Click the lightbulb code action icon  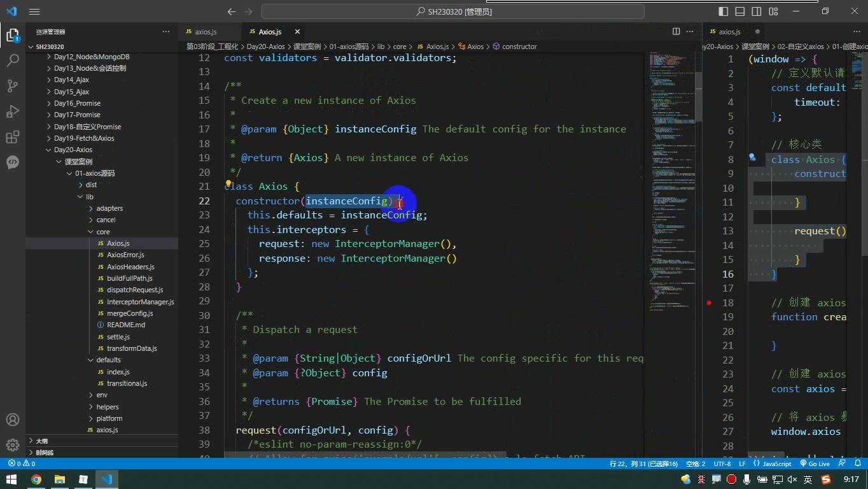coord(228,183)
